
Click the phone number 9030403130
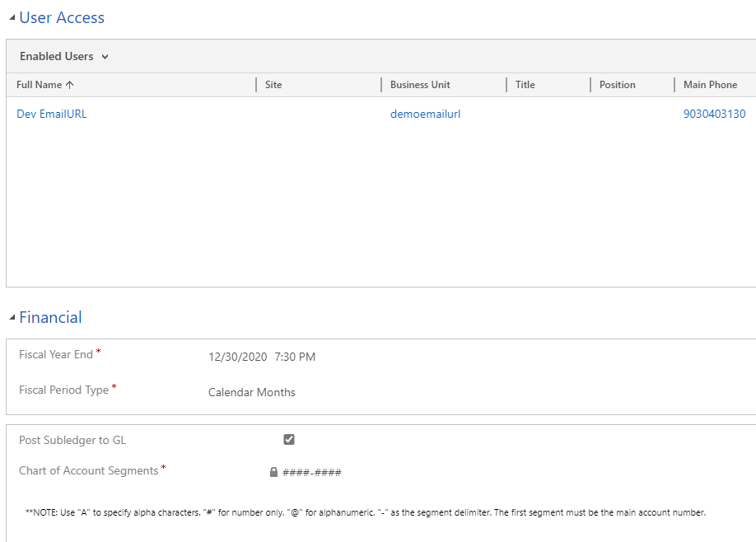pyautogui.click(x=714, y=114)
